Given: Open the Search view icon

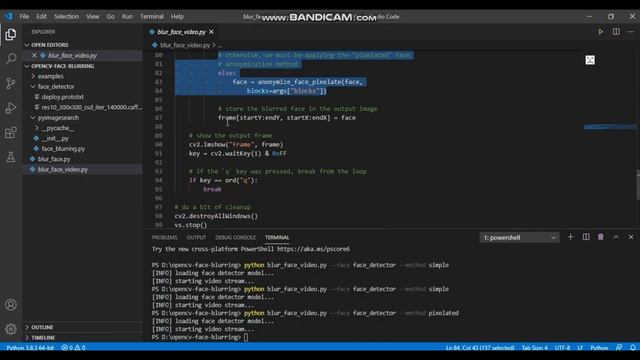Looking at the screenshot, I should [x=11, y=59].
